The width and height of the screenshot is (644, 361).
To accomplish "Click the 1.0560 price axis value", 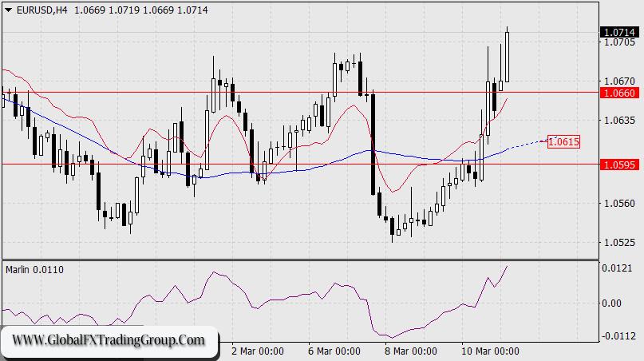I will point(620,203).
